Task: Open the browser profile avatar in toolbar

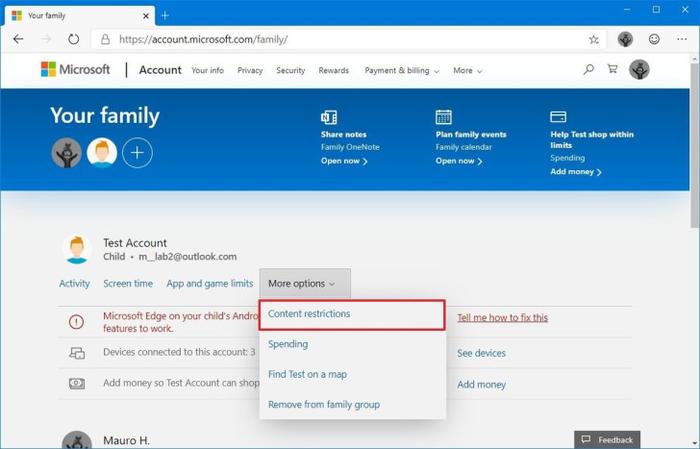Action: [x=625, y=39]
